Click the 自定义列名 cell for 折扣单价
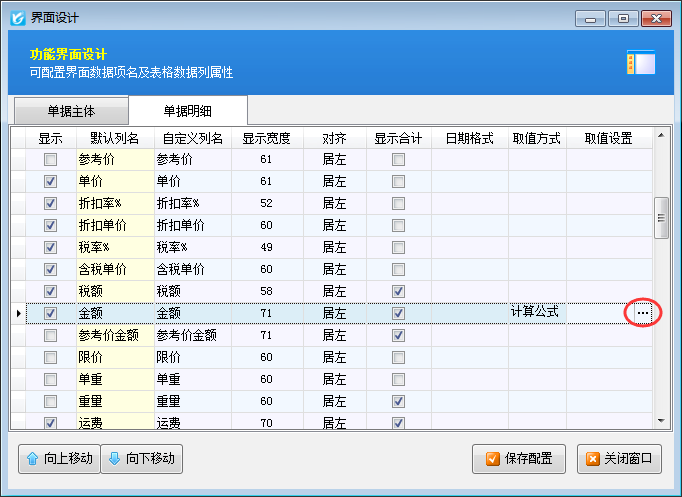682x497 pixels. [x=194, y=225]
